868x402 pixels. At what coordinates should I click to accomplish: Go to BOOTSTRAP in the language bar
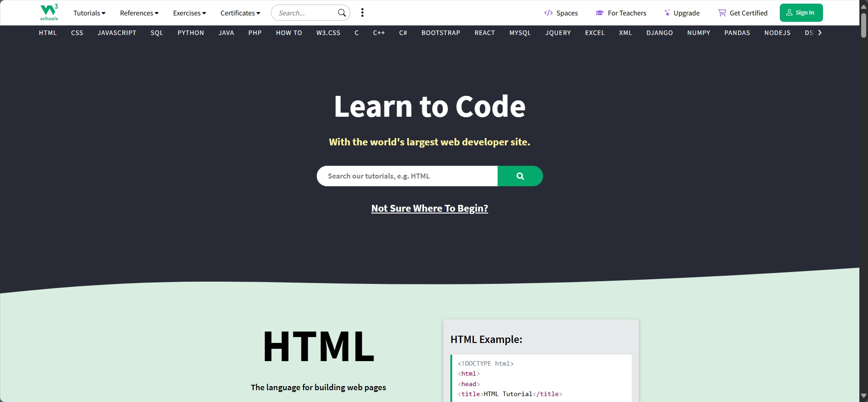(440, 33)
